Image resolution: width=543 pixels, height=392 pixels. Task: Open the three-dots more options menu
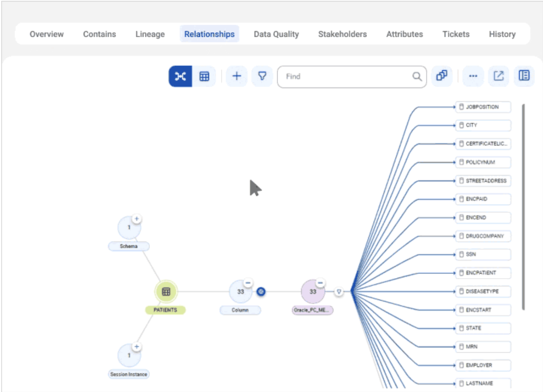point(473,76)
